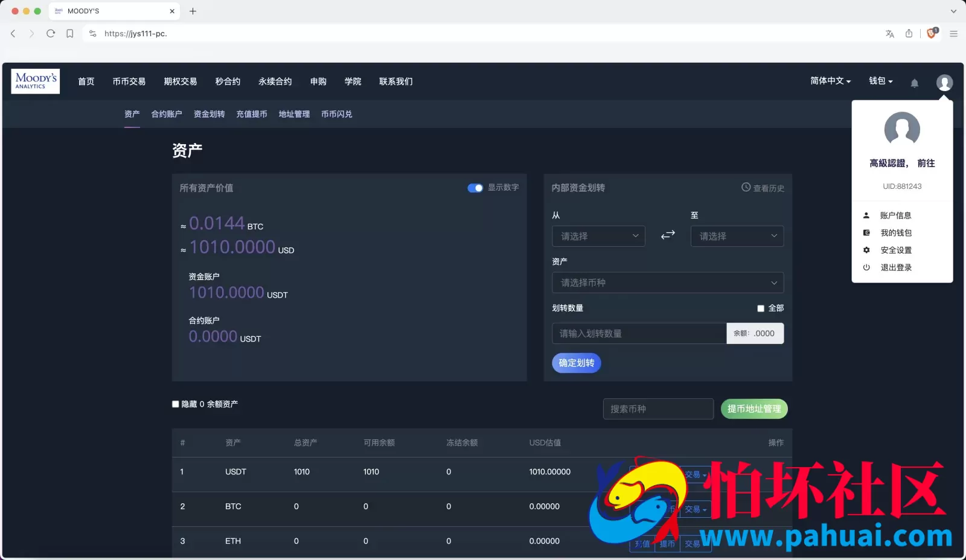Click the site settings icon beside URL
The width and height of the screenshot is (966, 560).
[92, 34]
